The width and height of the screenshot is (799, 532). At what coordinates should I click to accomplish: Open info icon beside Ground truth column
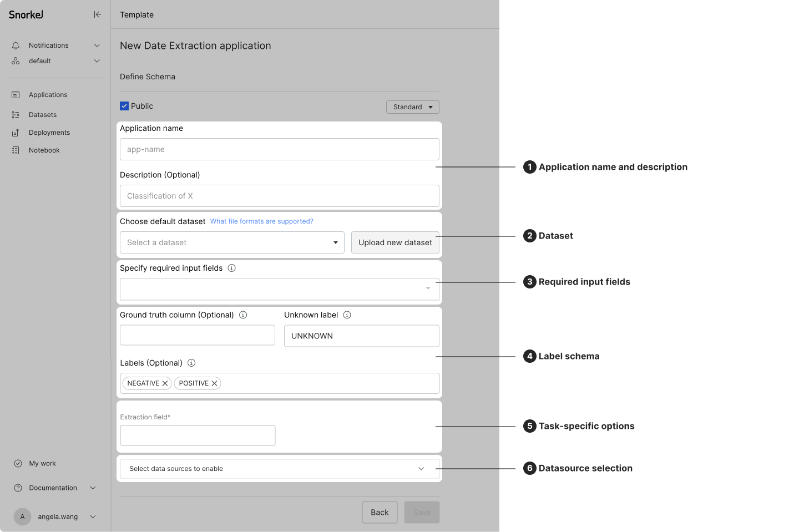click(x=243, y=315)
